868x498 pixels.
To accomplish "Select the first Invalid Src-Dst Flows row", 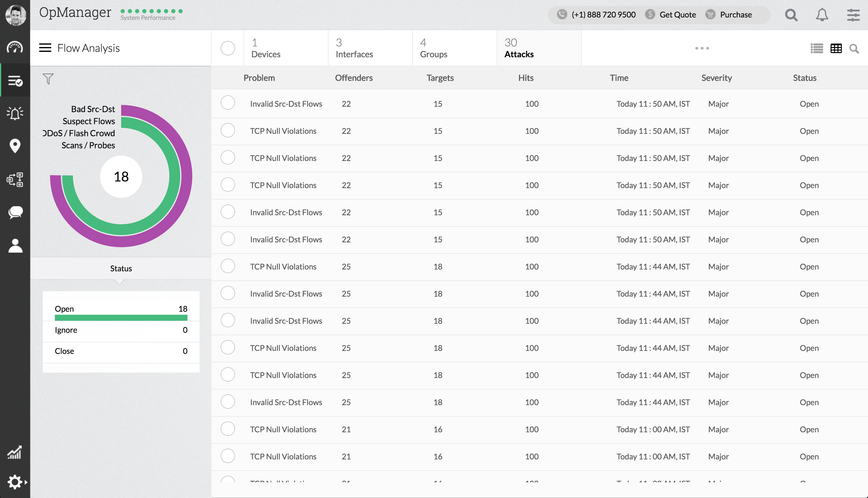I will click(228, 103).
